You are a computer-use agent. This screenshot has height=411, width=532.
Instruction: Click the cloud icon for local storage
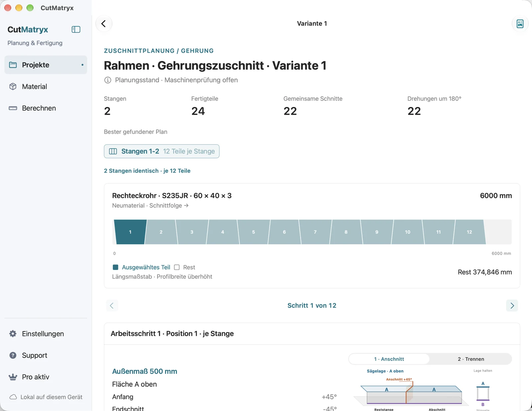pos(13,397)
